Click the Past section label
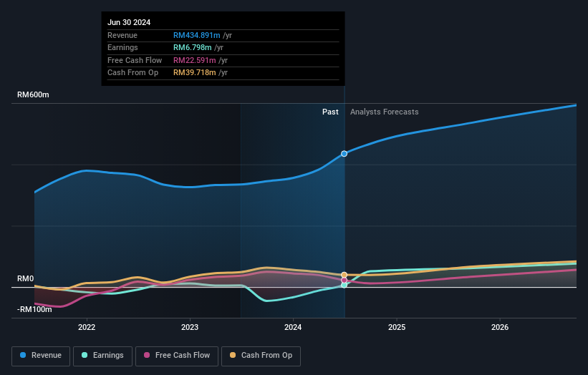The image size is (588, 375). coord(330,112)
